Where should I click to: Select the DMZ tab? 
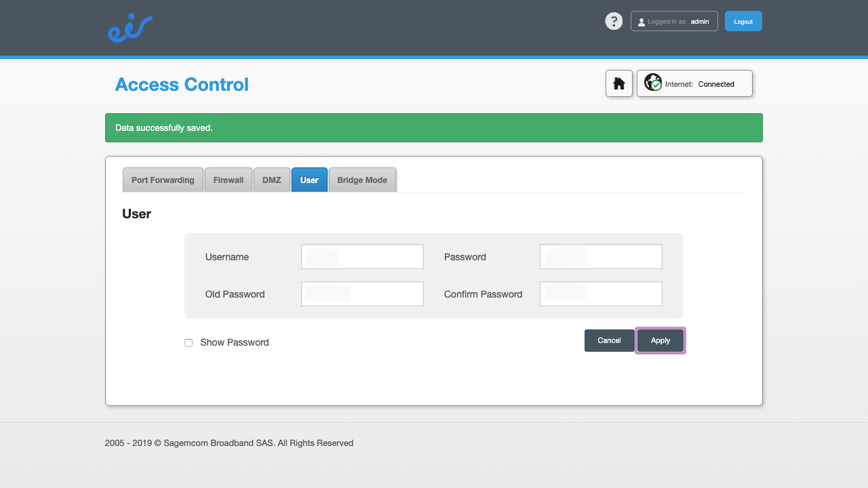(271, 180)
